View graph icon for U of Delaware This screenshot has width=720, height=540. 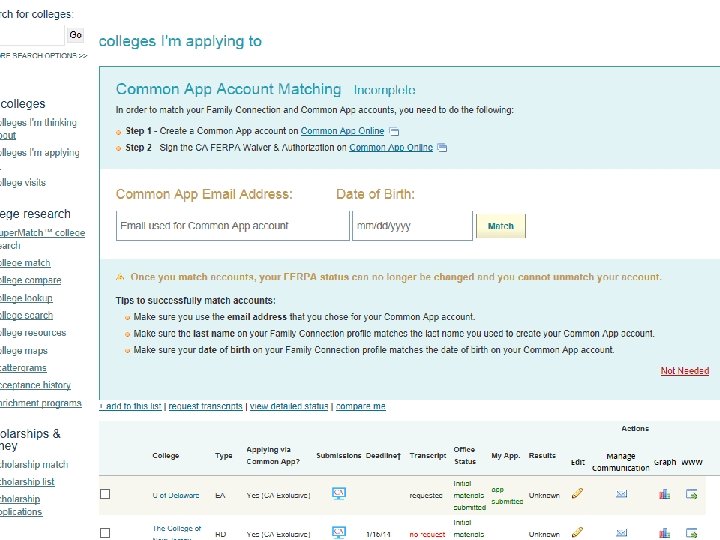(664, 494)
